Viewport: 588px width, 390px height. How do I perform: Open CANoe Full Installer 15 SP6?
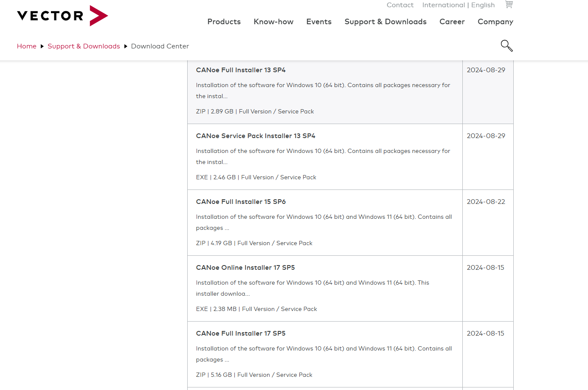coord(241,202)
